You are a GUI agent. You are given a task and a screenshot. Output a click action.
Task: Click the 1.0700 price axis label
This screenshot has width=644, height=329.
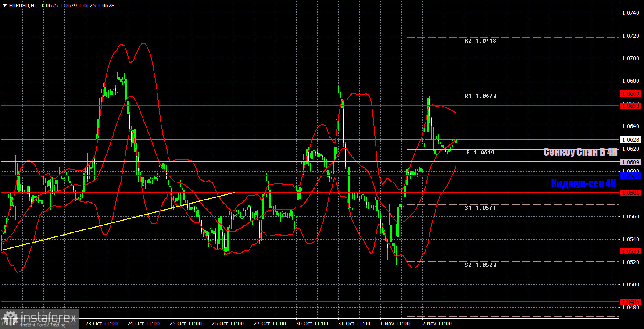point(631,58)
